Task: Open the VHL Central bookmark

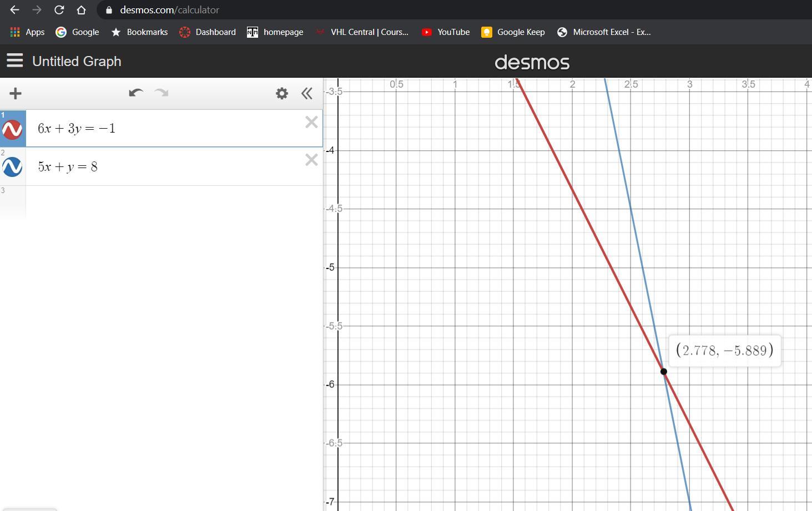Action: (362, 32)
